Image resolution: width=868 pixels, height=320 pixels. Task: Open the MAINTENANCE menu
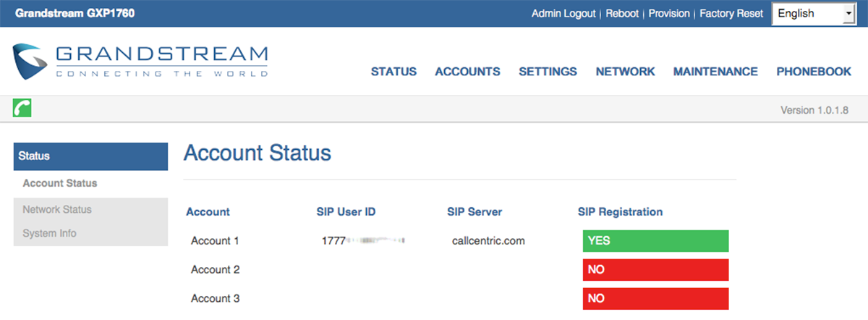point(715,72)
